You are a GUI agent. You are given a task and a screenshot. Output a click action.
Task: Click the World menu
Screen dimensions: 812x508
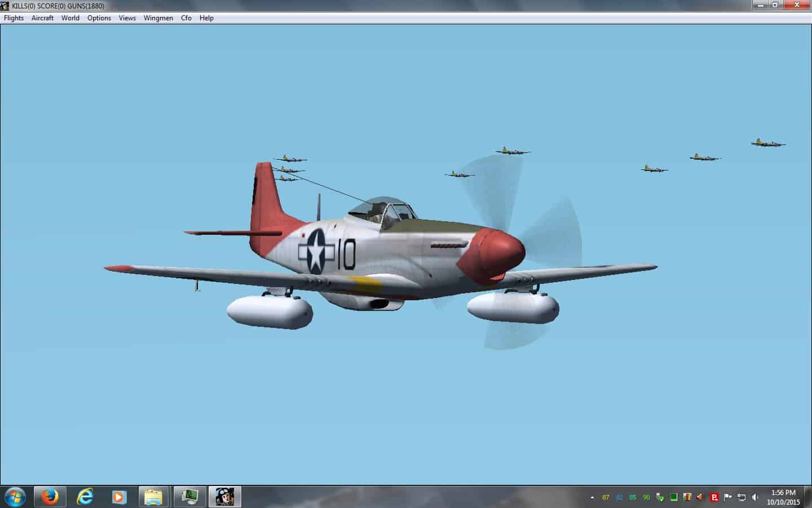(70, 18)
